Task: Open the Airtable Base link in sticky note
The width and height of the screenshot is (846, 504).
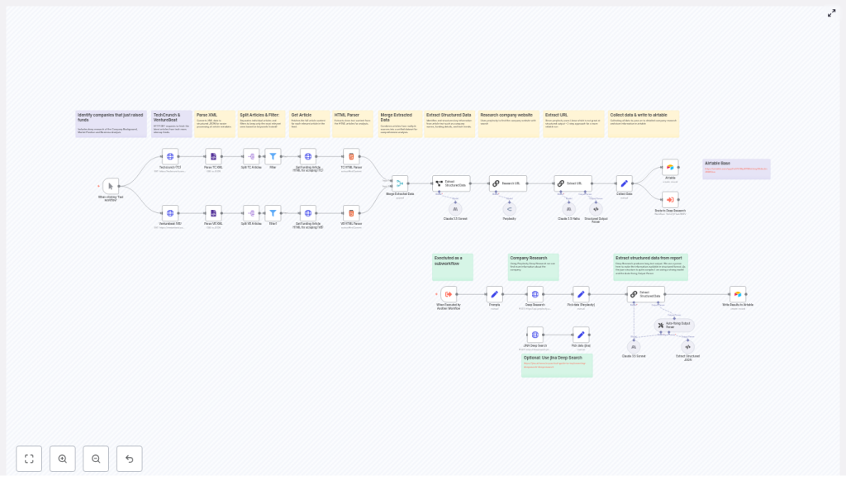Action: point(736,169)
